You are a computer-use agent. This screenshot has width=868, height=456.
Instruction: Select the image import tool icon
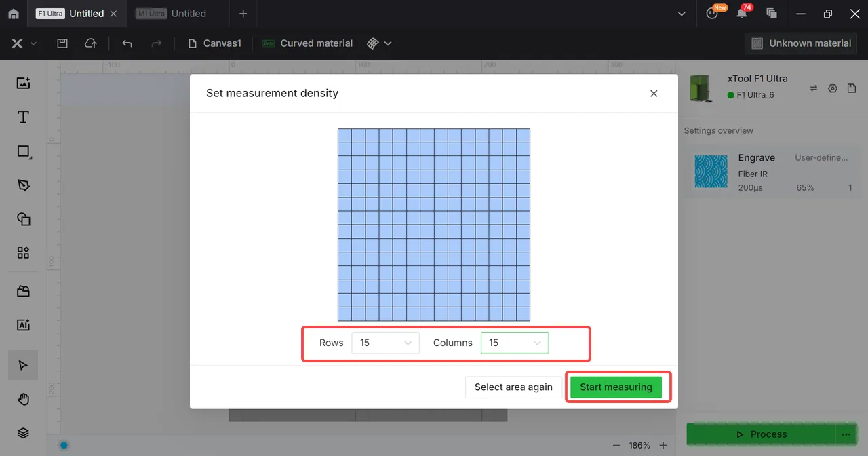23,83
